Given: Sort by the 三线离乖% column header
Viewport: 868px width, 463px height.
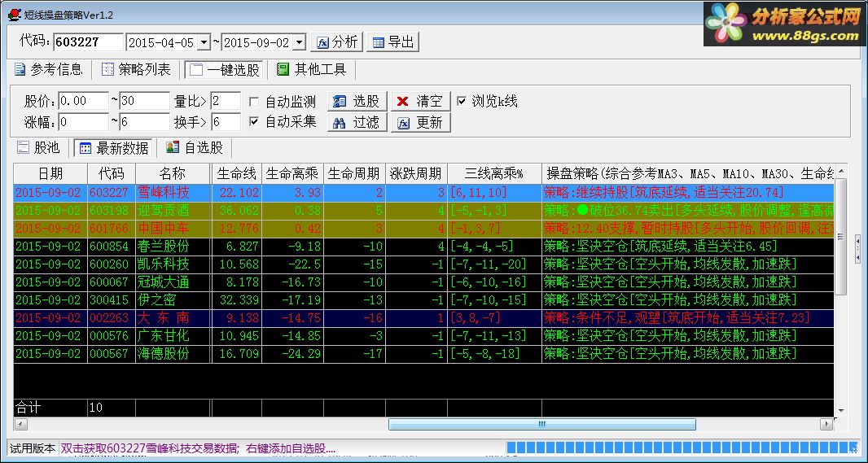Looking at the screenshot, I should coord(494,173).
